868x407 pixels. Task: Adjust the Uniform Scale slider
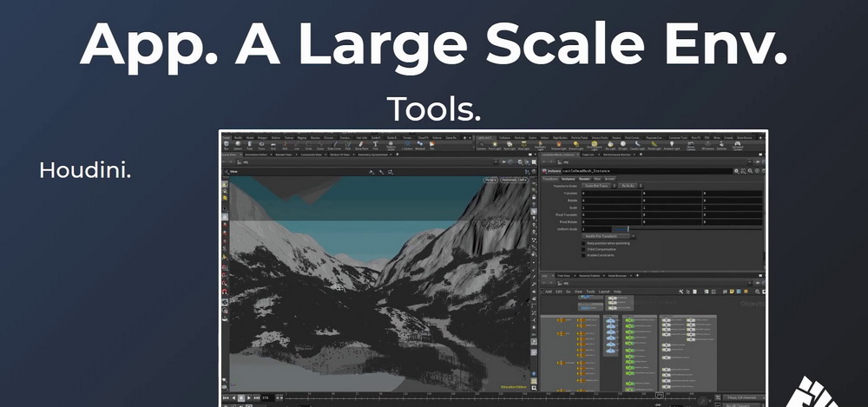pos(628,229)
